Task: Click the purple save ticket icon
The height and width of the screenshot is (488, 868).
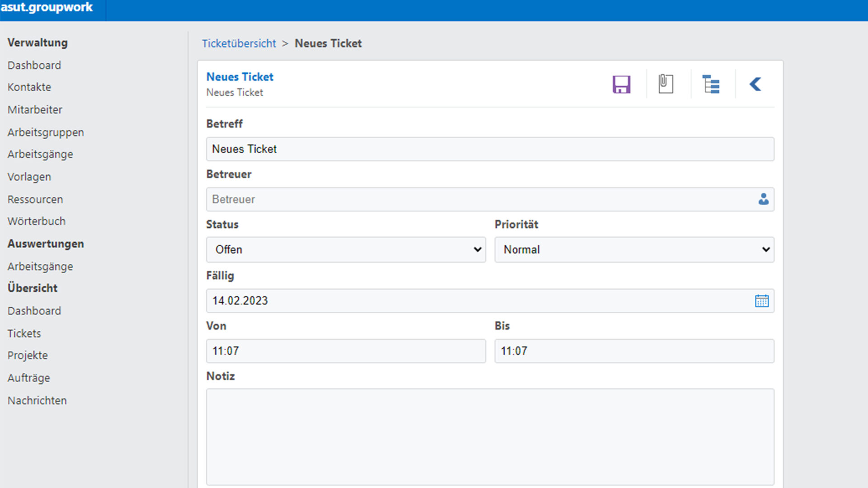Action: [x=621, y=84]
